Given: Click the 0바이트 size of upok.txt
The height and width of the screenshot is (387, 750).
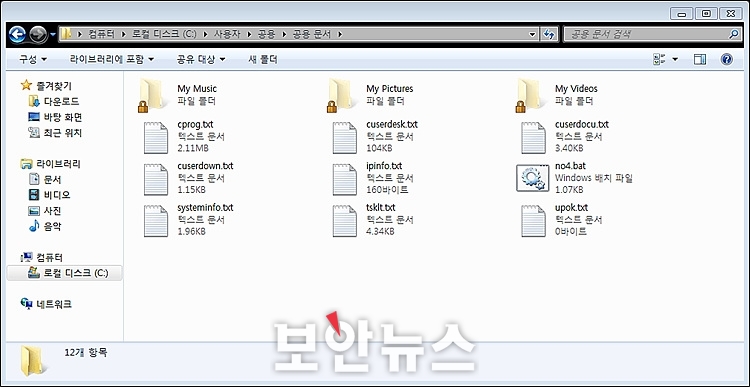Looking at the screenshot, I should pyautogui.click(x=571, y=232).
